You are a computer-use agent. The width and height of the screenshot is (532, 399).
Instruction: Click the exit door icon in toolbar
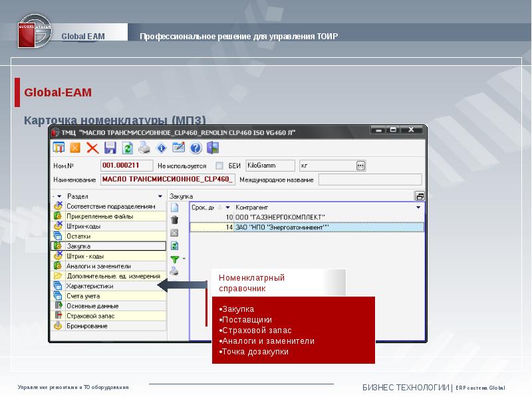tap(213, 148)
